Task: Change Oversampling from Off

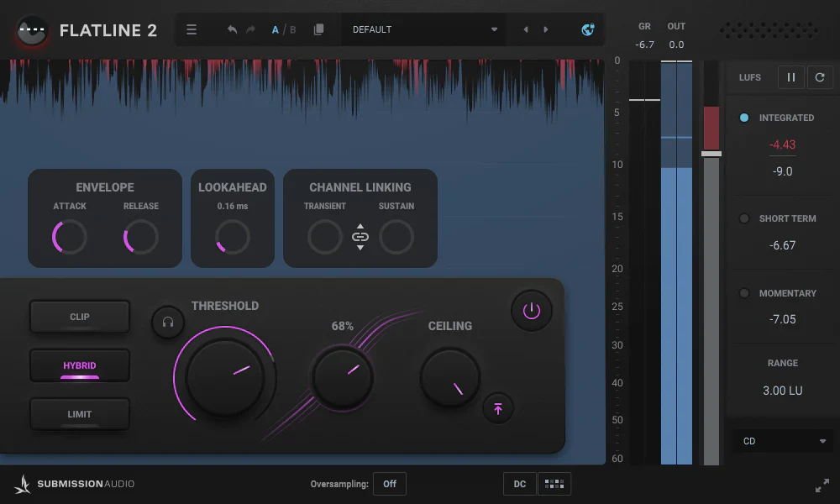Action: tap(389, 483)
